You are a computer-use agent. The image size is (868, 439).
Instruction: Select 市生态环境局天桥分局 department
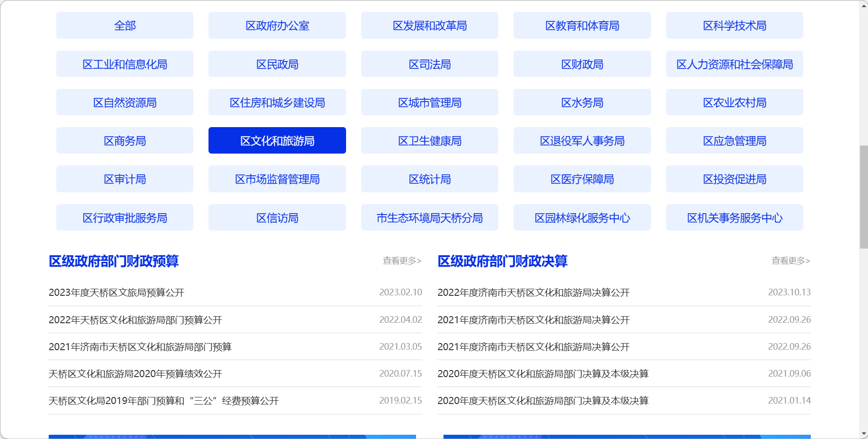(x=430, y=217)
